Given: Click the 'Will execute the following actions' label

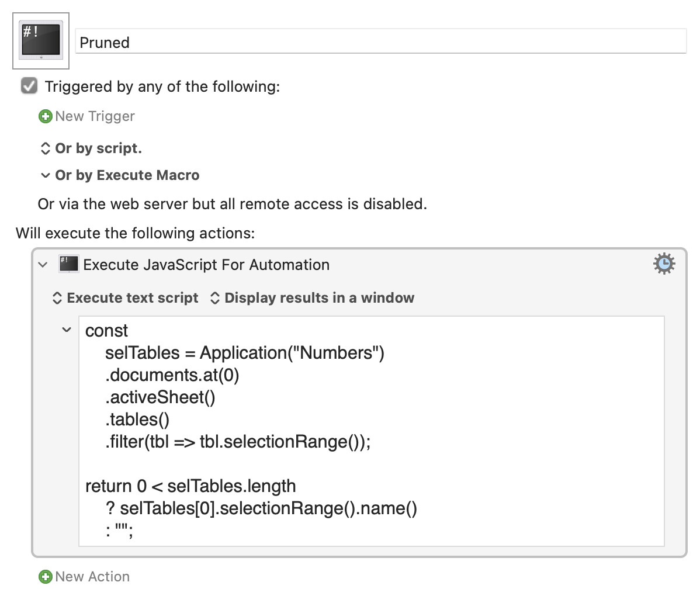Looking at the screenshot, I should pyautogui.click(x=136, y=233).
